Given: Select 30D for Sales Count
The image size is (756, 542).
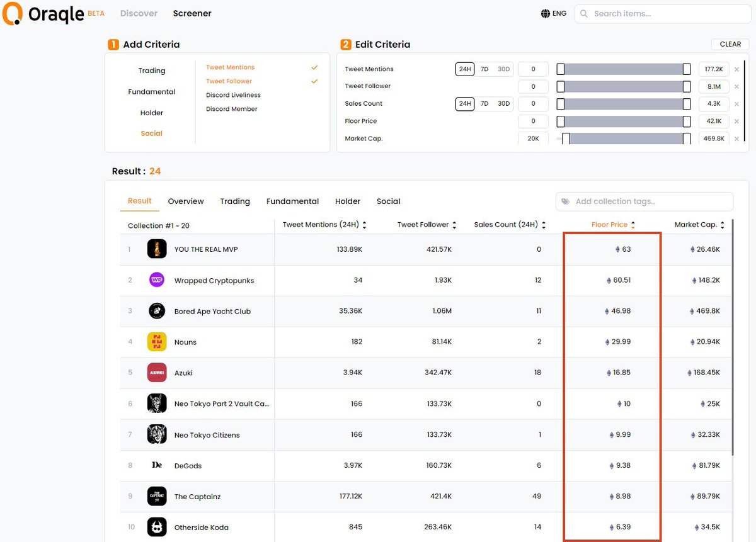Looking at the screenshot, I should [x=503, y=103].
